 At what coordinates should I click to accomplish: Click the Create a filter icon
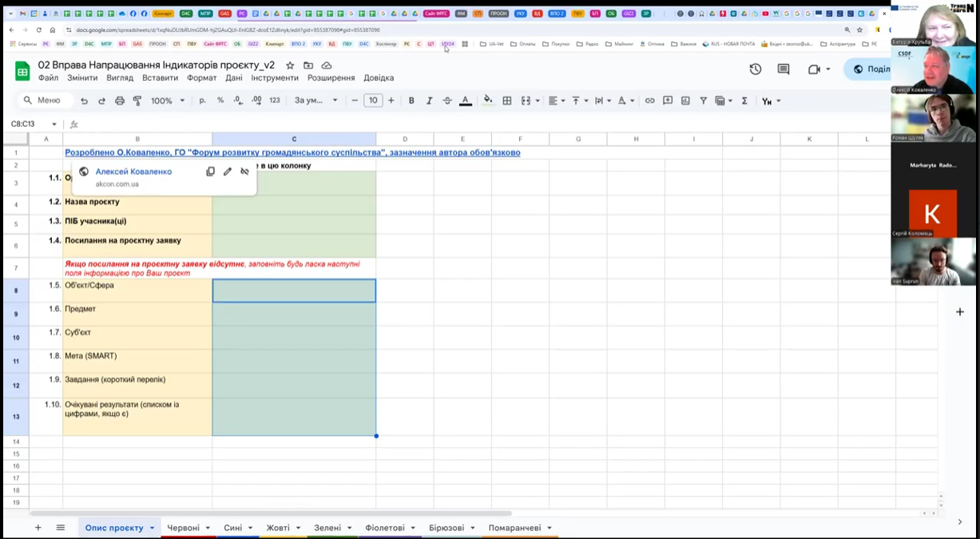tap(703, 101)
